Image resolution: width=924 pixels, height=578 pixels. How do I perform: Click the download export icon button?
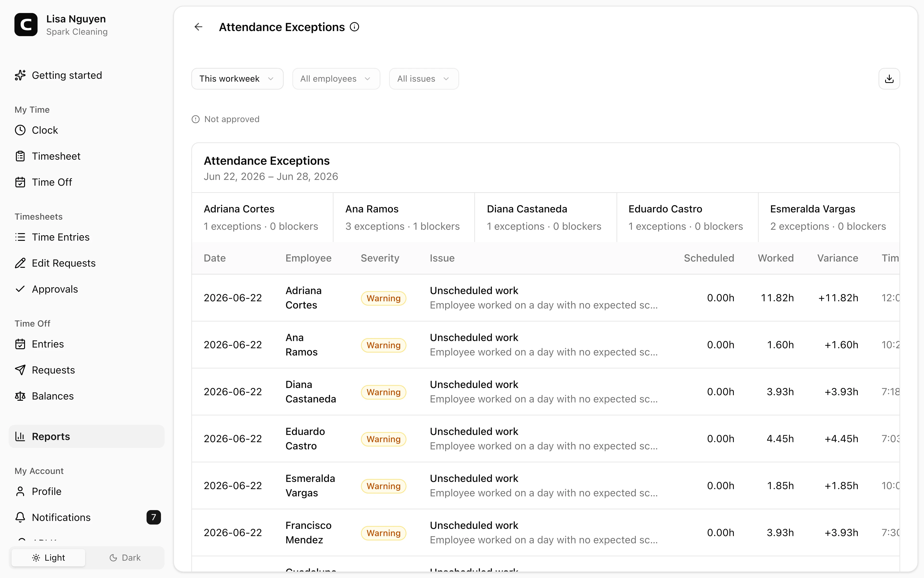point(889,79)
